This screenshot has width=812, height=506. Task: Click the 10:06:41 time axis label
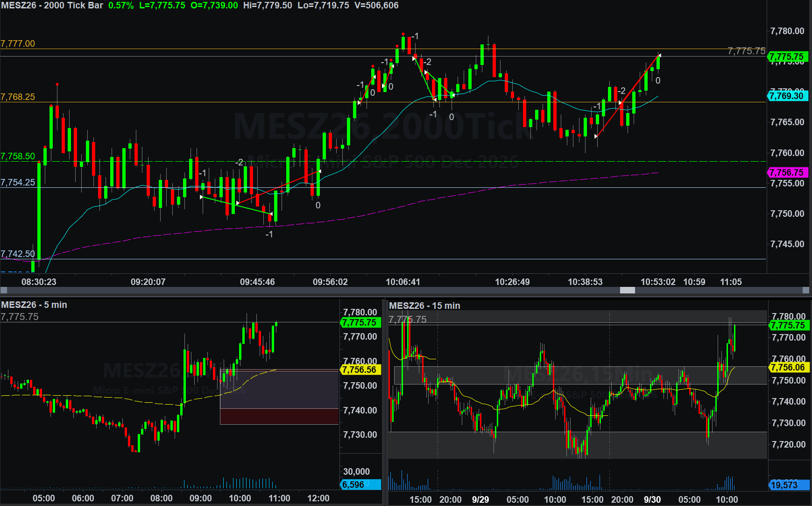(x=403, y=282)
